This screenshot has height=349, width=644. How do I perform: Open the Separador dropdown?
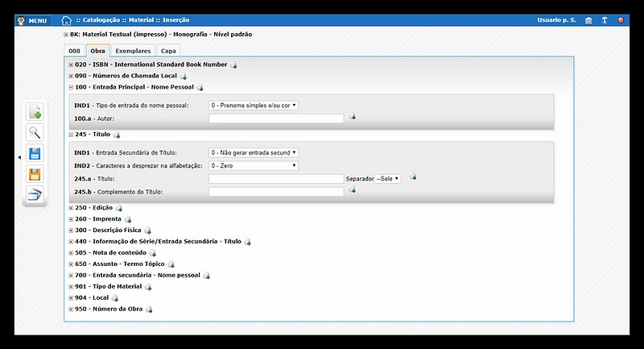pyautogui.click(x=388, y=179)
